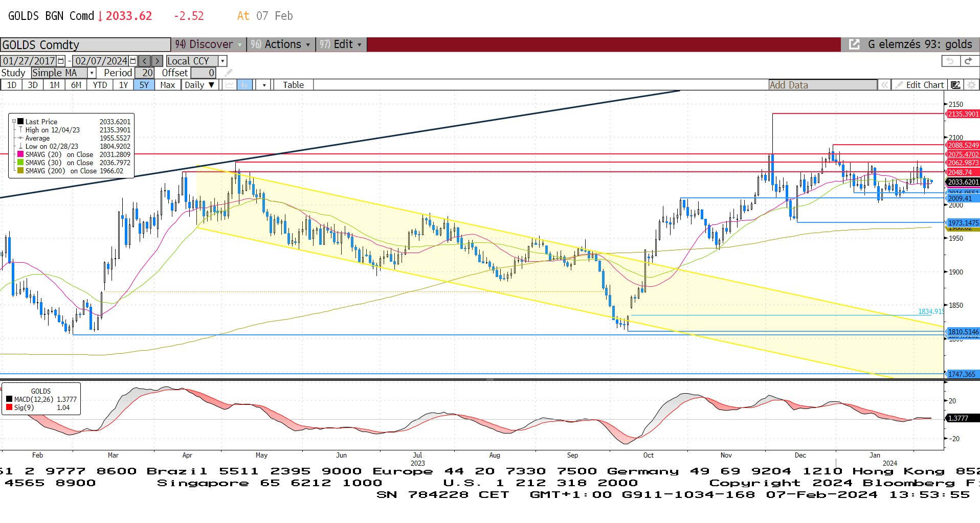
Task: Click the Edit Chart button
Action: click(x=919, y=85)
